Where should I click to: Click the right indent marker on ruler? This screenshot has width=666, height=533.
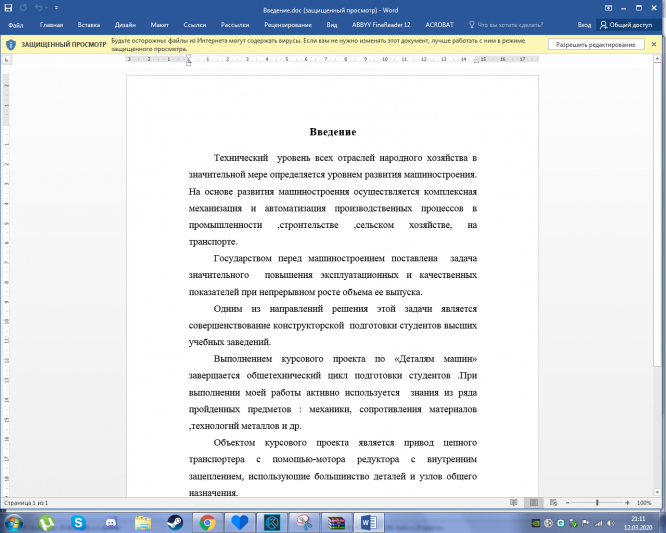476,61
